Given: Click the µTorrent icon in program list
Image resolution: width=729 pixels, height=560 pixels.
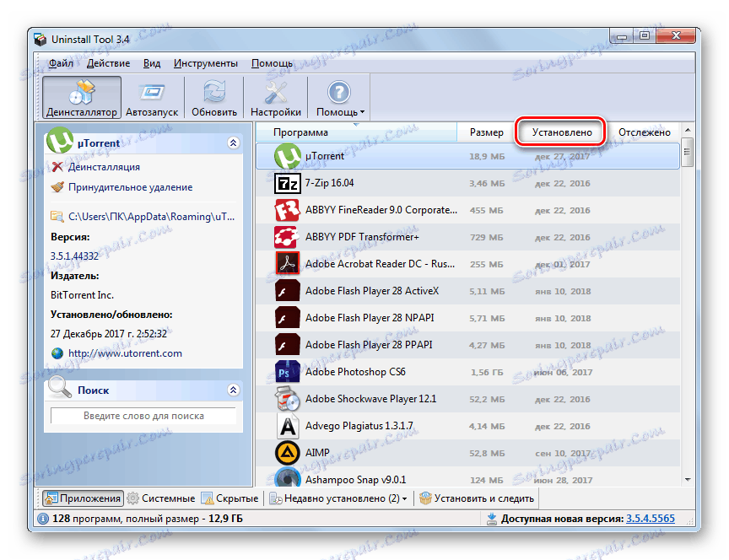Looking at the screenshot, I should (287, 156).
